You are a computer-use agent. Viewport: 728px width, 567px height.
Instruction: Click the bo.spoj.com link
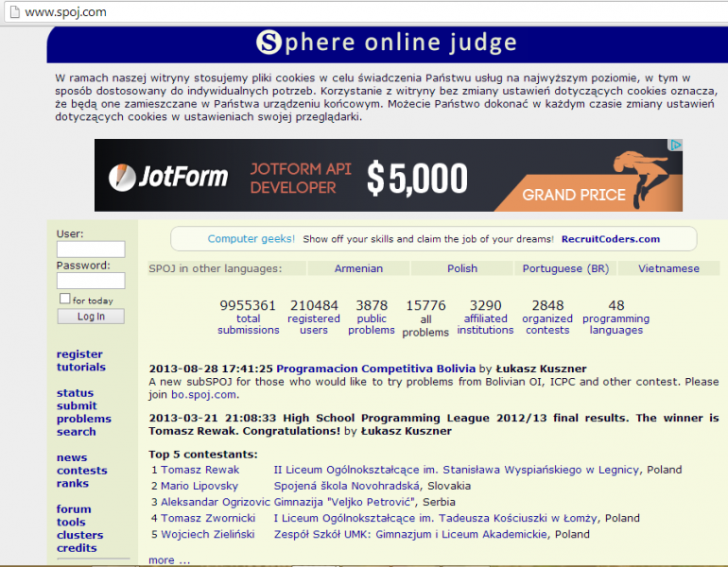point(204,395)
